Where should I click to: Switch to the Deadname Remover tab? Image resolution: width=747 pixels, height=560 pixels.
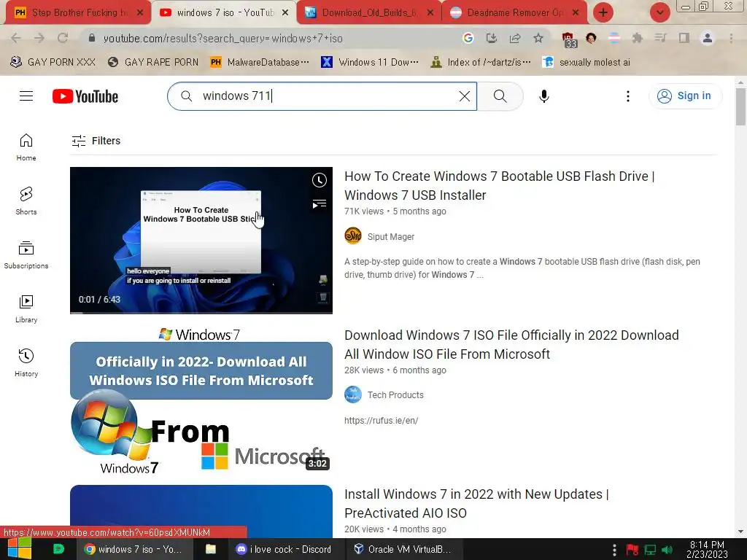pyautogui.click(x=514, y=13)
